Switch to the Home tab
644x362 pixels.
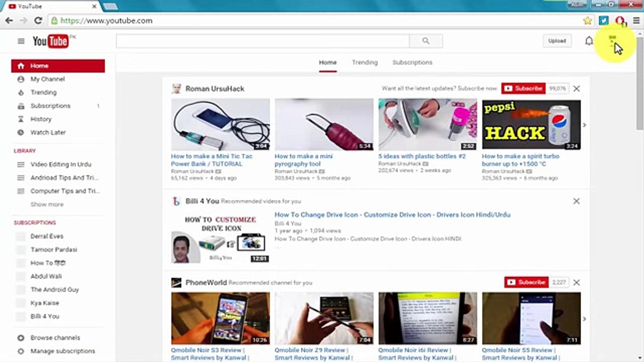[x=328, y=62]
